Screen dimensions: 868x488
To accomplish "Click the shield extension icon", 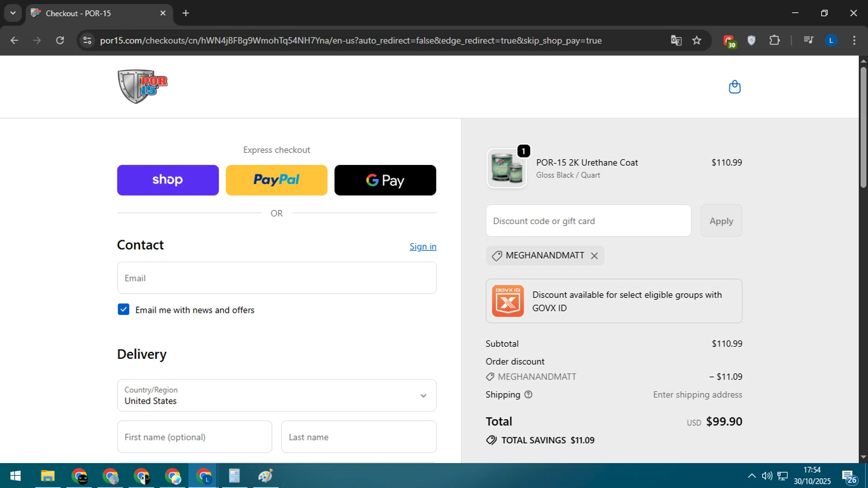I will click(x=751, y=41).
